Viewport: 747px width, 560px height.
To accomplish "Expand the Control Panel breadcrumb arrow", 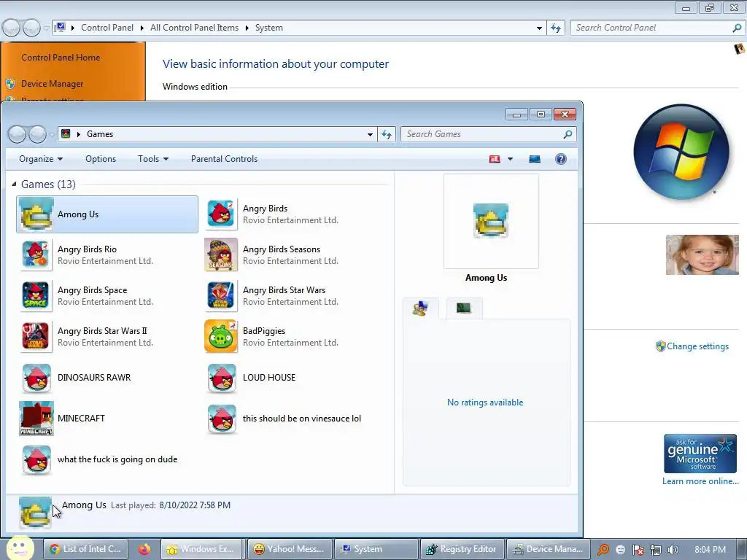I will (142, 28).
